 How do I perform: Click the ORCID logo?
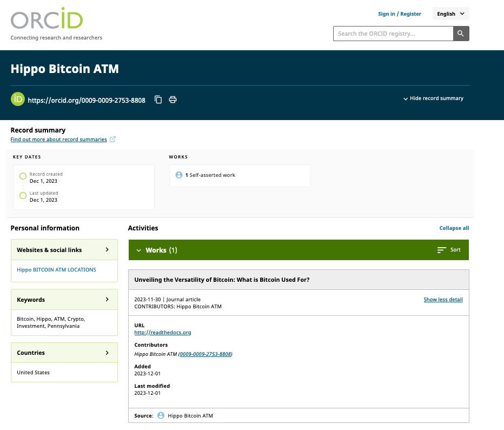point(47,18)
